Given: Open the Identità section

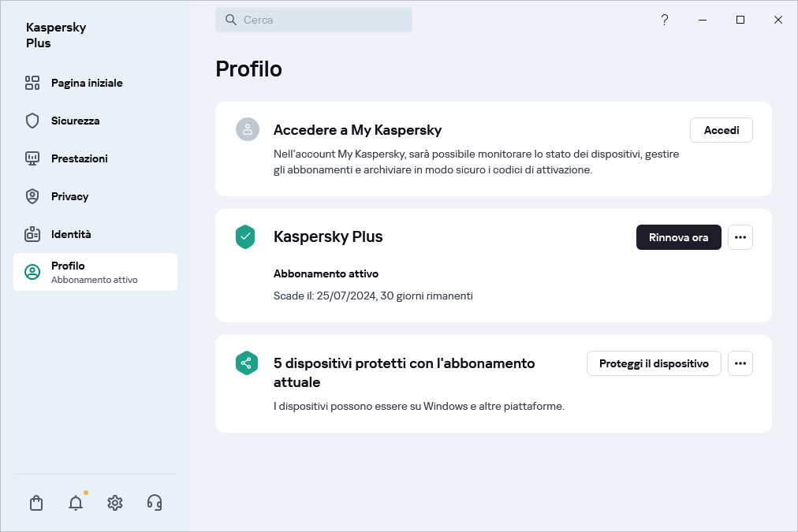Looking at the screenshot, I should pos(71,234).
